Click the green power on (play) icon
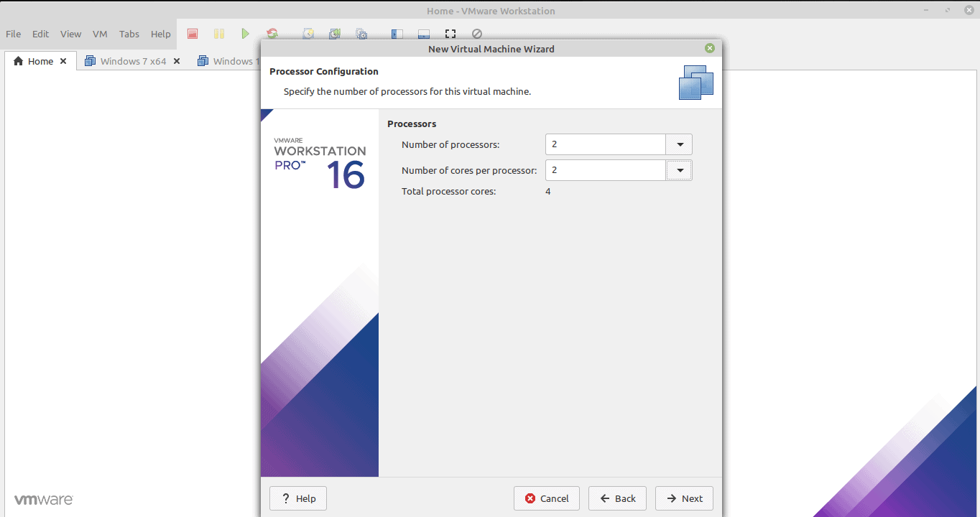Screen dimensions: 980x517 pos(246,34)
